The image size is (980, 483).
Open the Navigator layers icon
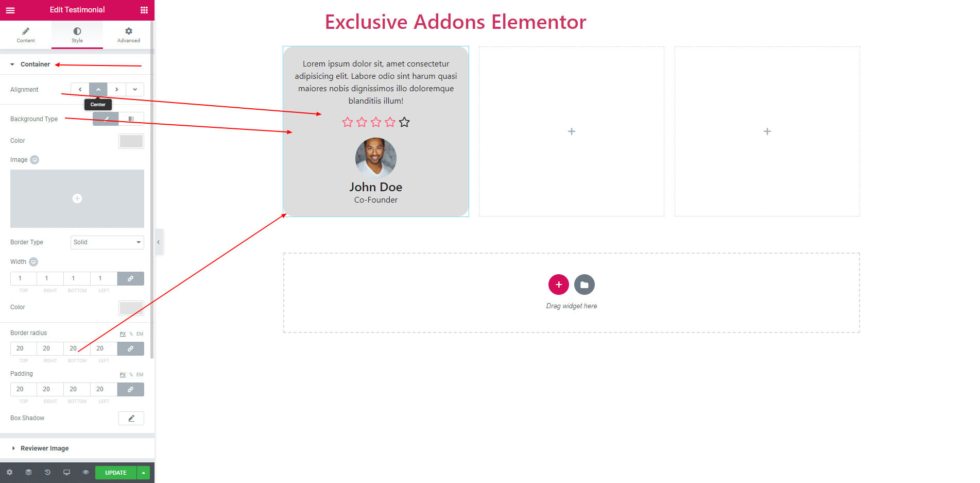point(28,472)
